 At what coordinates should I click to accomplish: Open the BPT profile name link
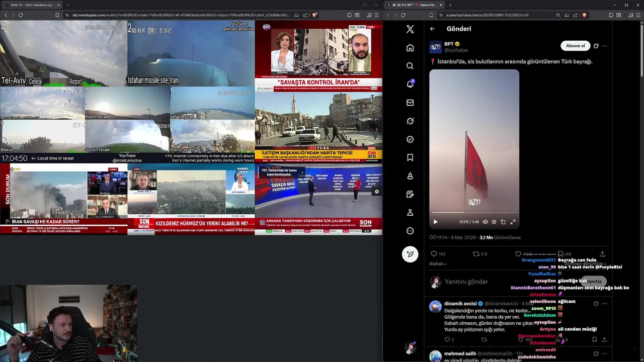[x=449, y=44]
